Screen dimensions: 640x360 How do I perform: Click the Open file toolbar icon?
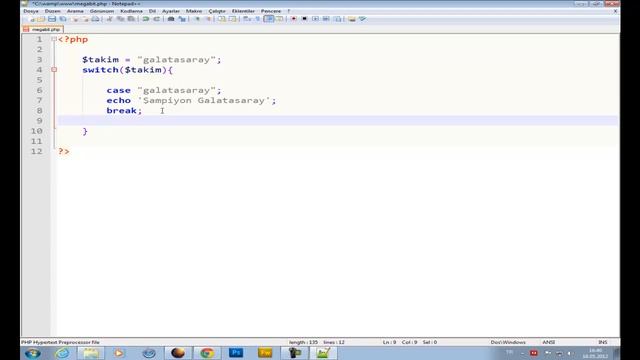point(41,19)
